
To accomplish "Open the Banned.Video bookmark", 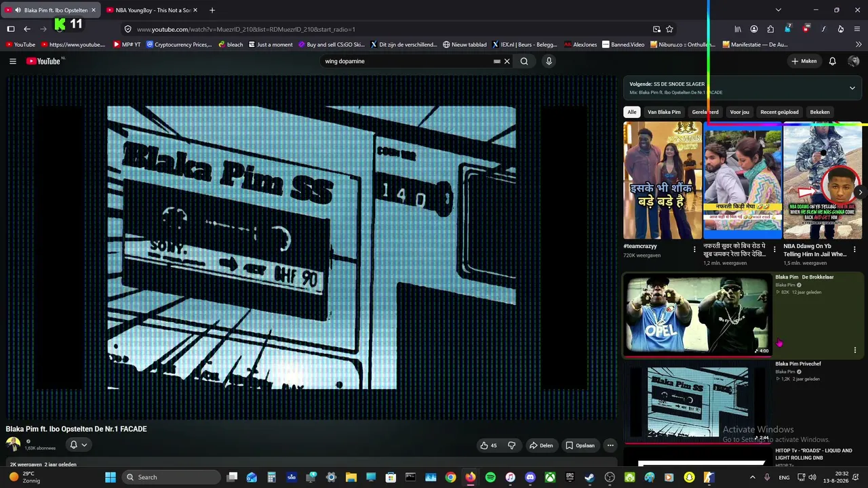I will 623,45.
